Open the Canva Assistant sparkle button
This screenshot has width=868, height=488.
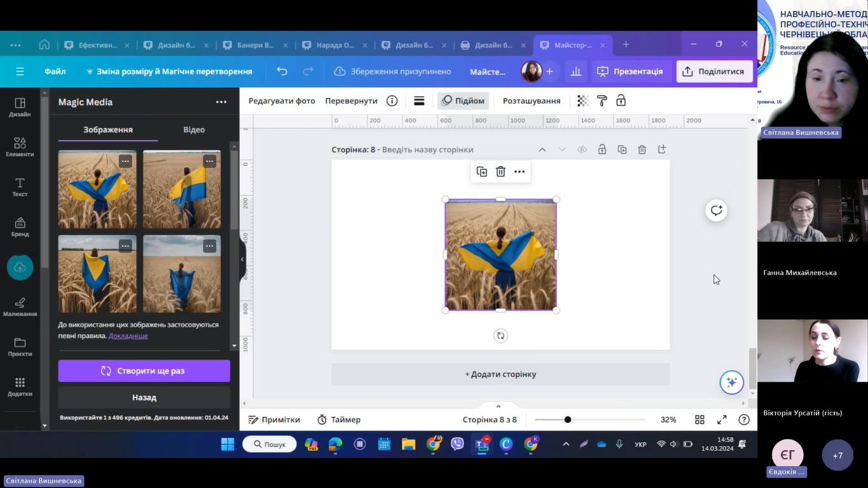click(x=731, y=382)
